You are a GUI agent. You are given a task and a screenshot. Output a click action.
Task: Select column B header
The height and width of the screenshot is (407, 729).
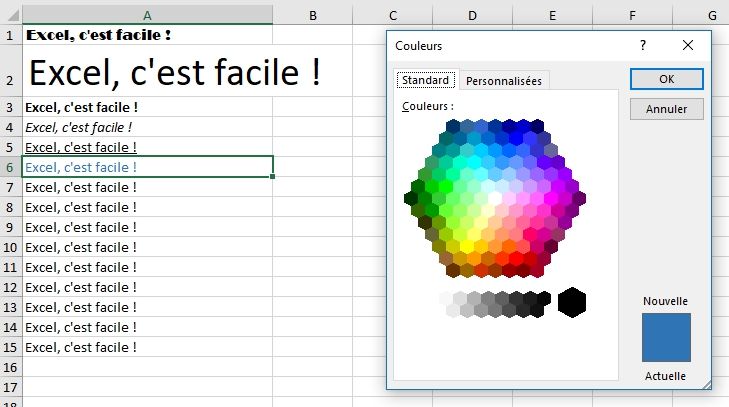click(x=312, y=15)
